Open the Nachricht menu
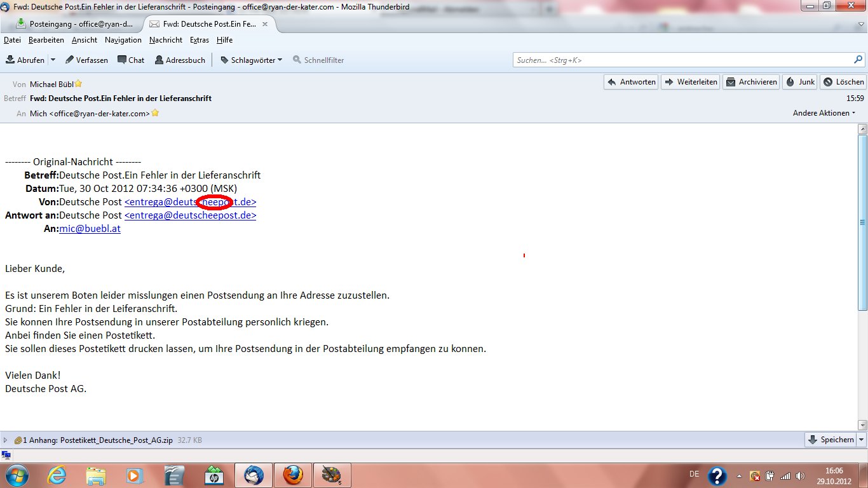 click(x=166, y=39)
